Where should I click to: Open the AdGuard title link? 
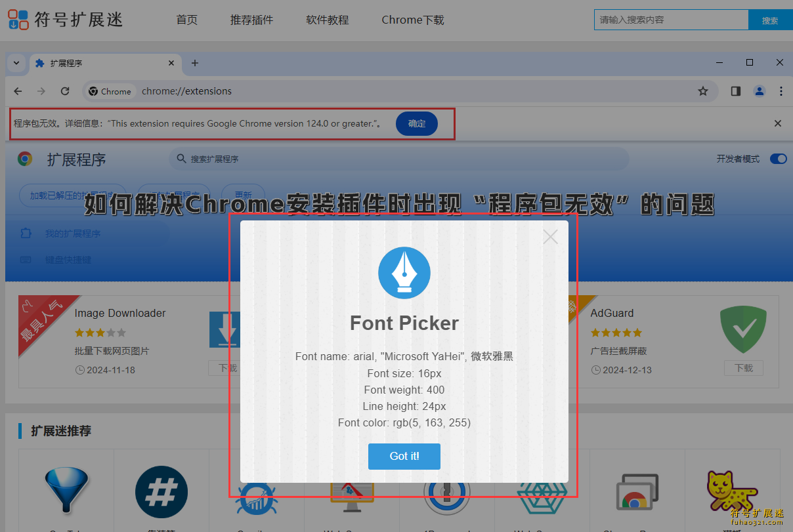tap(612, 313)
